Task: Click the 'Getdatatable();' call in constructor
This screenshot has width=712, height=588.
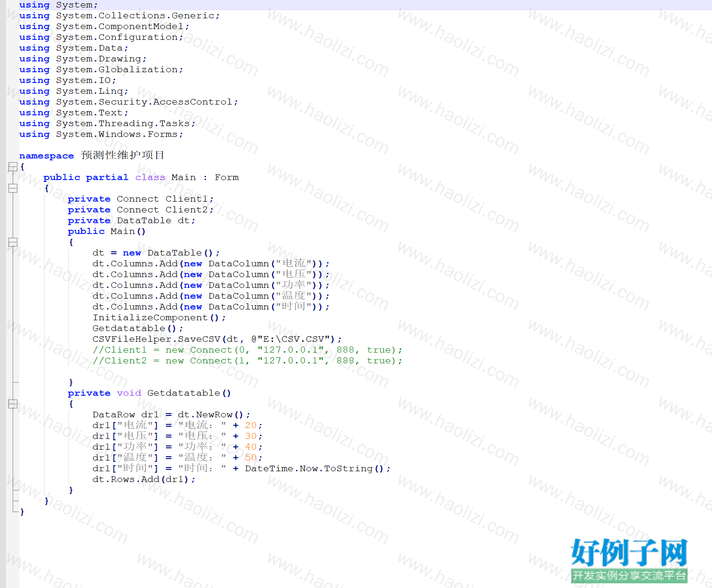Action: pyautogui.click(x=137, y=328)
